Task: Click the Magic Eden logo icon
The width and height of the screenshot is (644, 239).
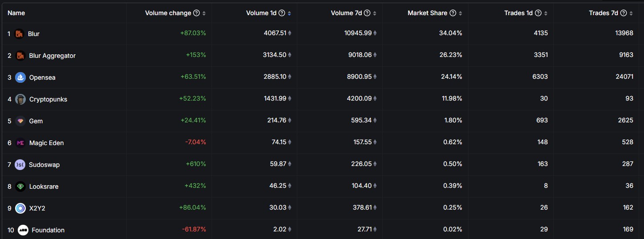Action: click(20, 143)
